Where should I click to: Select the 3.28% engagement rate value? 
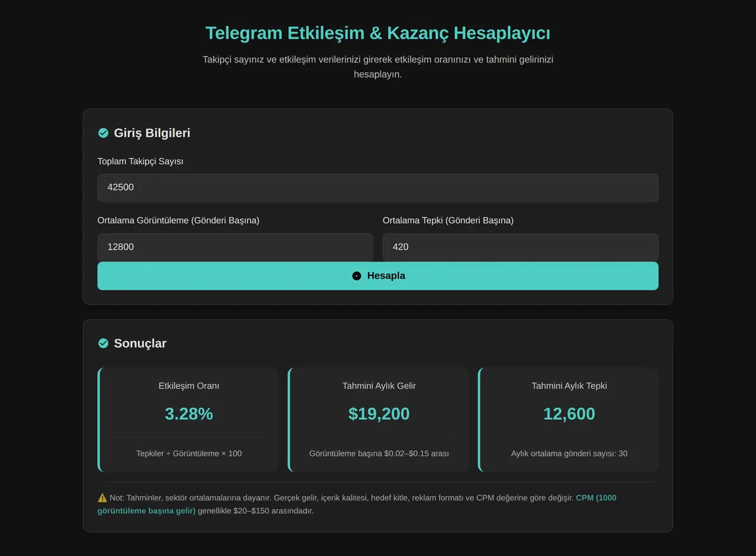click(189, 414)
